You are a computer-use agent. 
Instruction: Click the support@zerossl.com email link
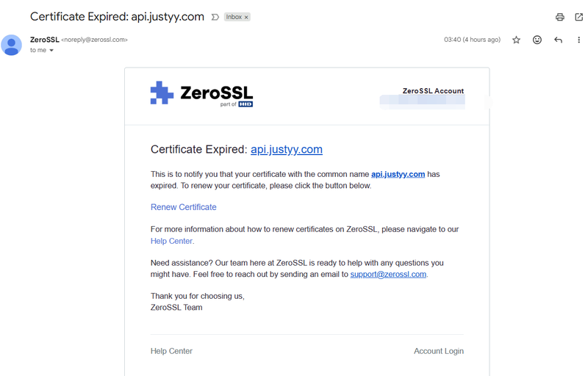coord(388,274)
